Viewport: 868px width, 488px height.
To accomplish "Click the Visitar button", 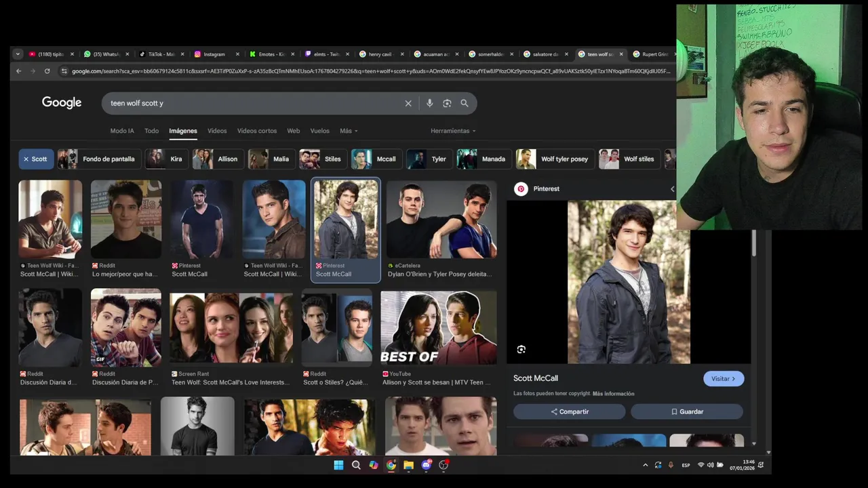I will 724,379.
